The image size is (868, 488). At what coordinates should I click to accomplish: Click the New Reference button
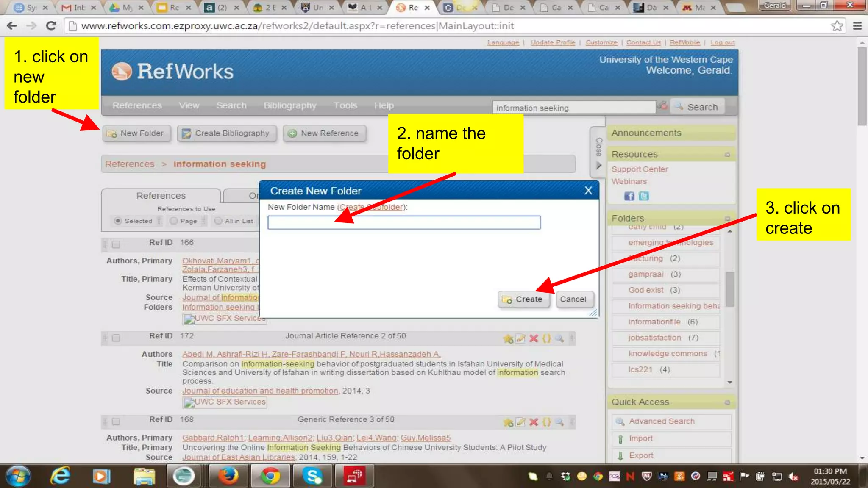click(x=324, y=133)
